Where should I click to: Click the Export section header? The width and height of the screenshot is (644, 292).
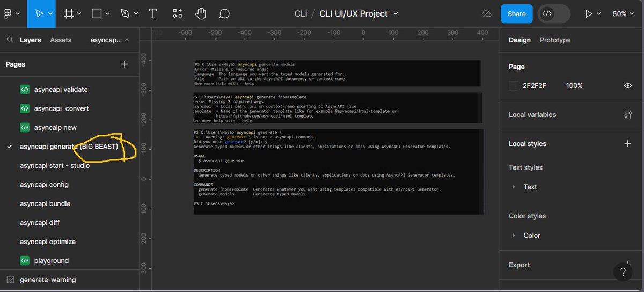click(519, 265)
